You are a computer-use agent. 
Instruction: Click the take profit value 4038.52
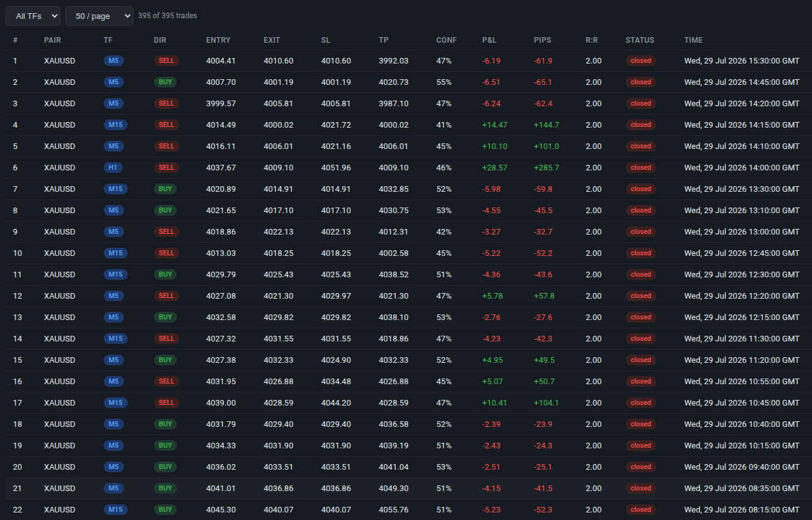click(x=394, y=275)
